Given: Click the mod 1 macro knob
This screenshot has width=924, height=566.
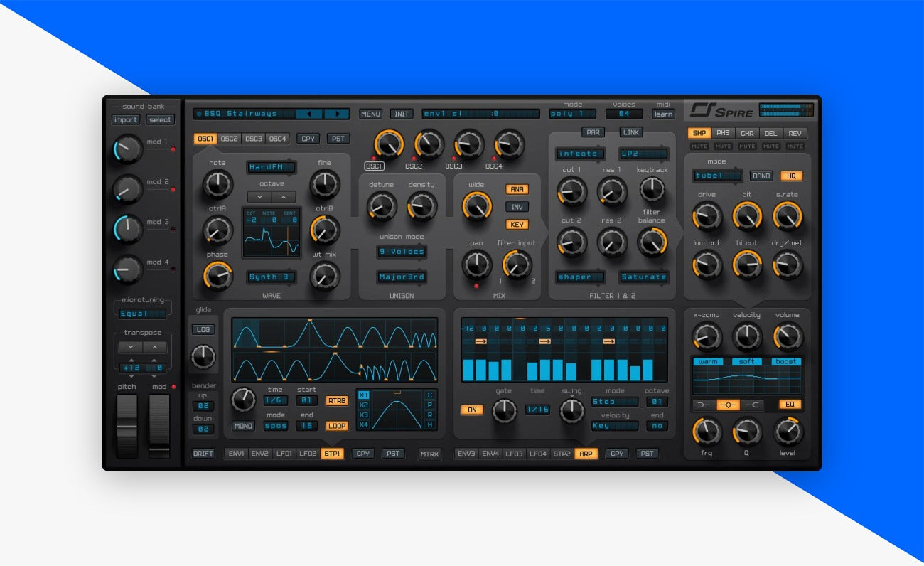Looking at the screenshot, I should coord(128,149).
